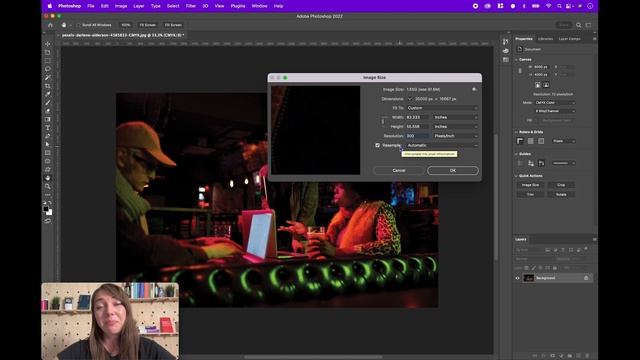Click the Image Size quick action button
This screenshot has width=640, height=360.
coord(530,185)
